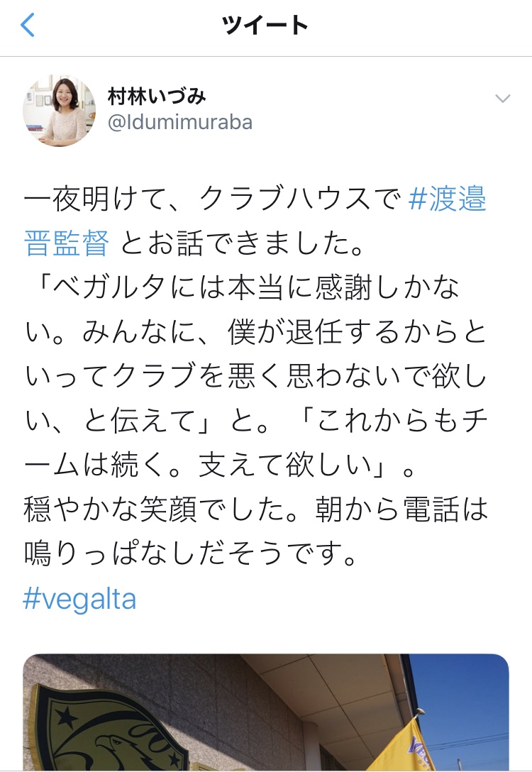Expand the tweet options chevron
Image resolution: width=532 pixels, height=772 pixels.
[x=502, y=99]
